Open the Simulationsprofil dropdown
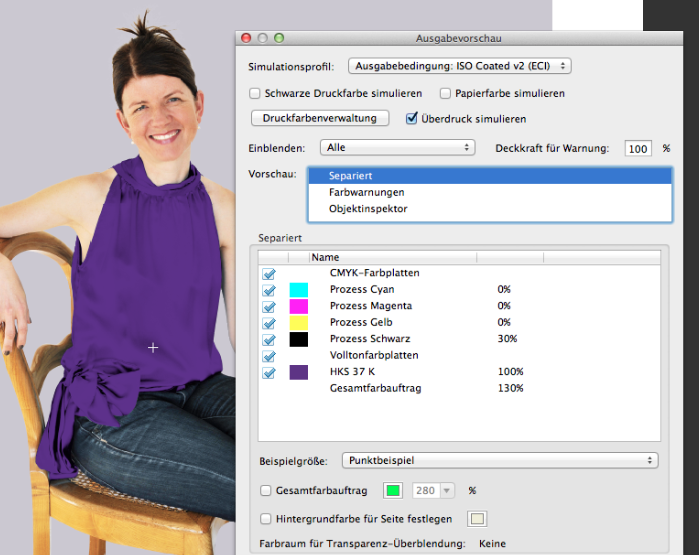This screenshot has height=555, width=699. tap(459, 66)
